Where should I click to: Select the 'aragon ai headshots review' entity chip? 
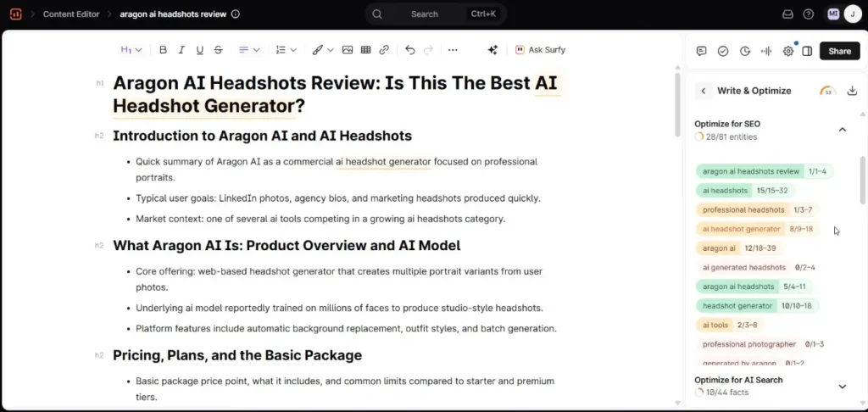[765, 171]
